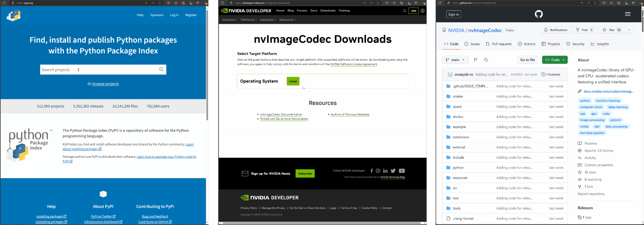The image size is (644, 225).
Task: Click the Register link on PyPI
Action: [191, 15]
